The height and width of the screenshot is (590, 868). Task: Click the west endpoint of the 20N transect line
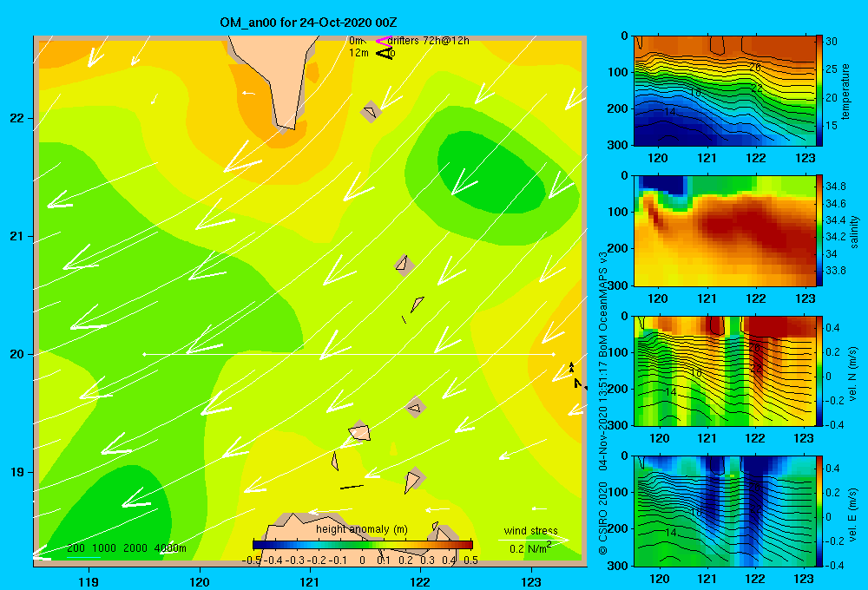point(144,354)
